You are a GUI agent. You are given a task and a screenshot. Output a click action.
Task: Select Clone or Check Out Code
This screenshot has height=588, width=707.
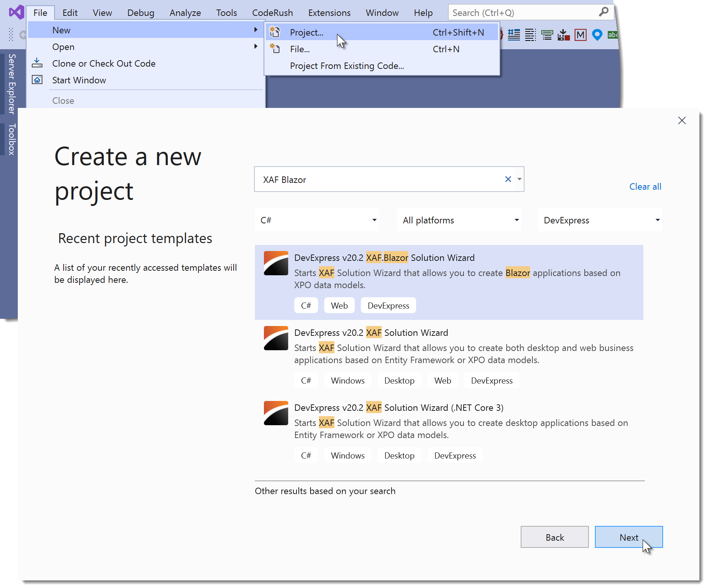click(103, 64)
